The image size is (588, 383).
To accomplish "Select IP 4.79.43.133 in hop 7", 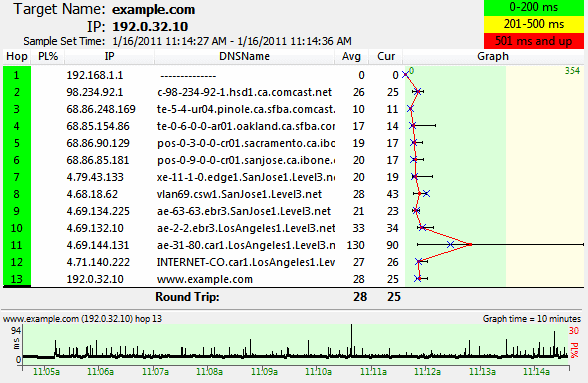I will (95, 177).
